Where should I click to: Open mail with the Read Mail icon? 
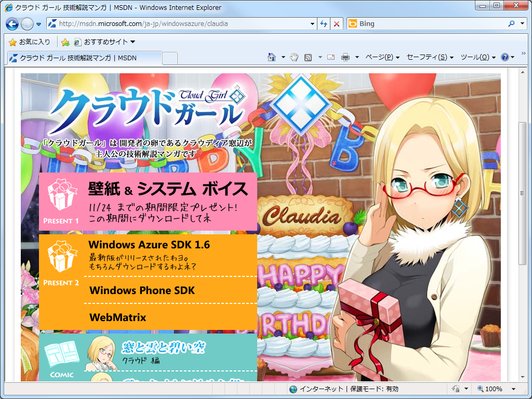[330, 56]
